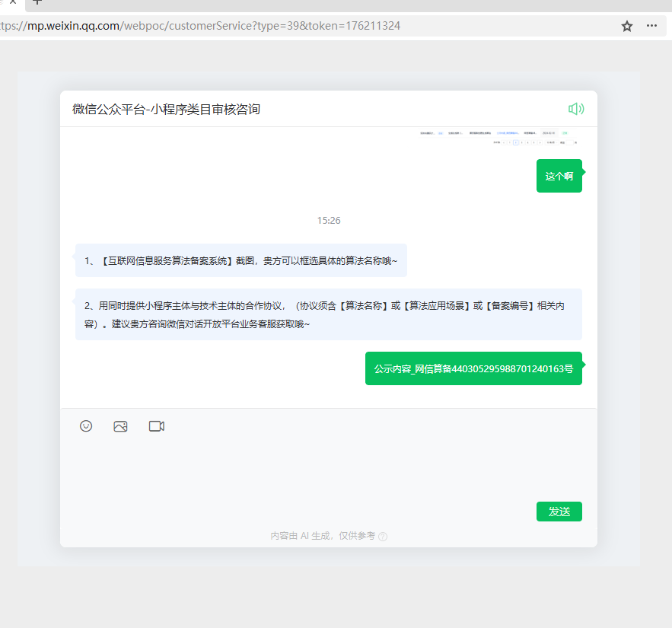Click the browser address bar URL
The width and height of the screenshot is (672, 628).
click(200, 26)
